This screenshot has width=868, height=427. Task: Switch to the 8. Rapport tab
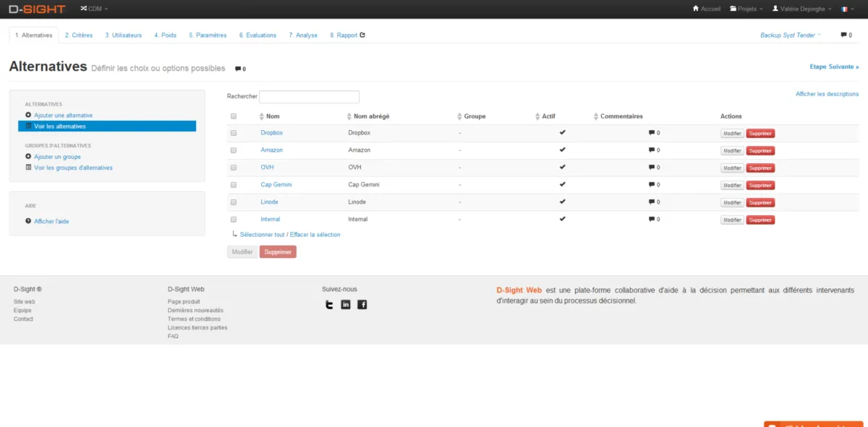348,35
